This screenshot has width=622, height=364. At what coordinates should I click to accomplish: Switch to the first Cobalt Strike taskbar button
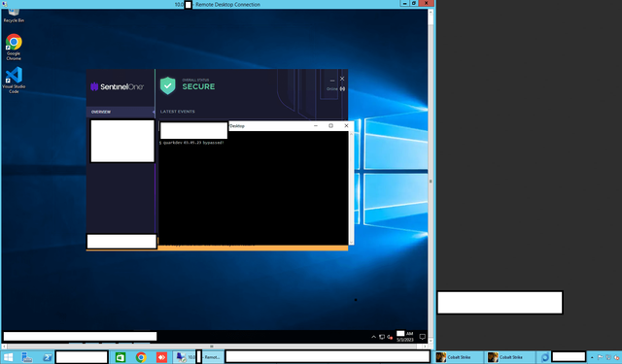pyautogui.click(x=459, y=357)
